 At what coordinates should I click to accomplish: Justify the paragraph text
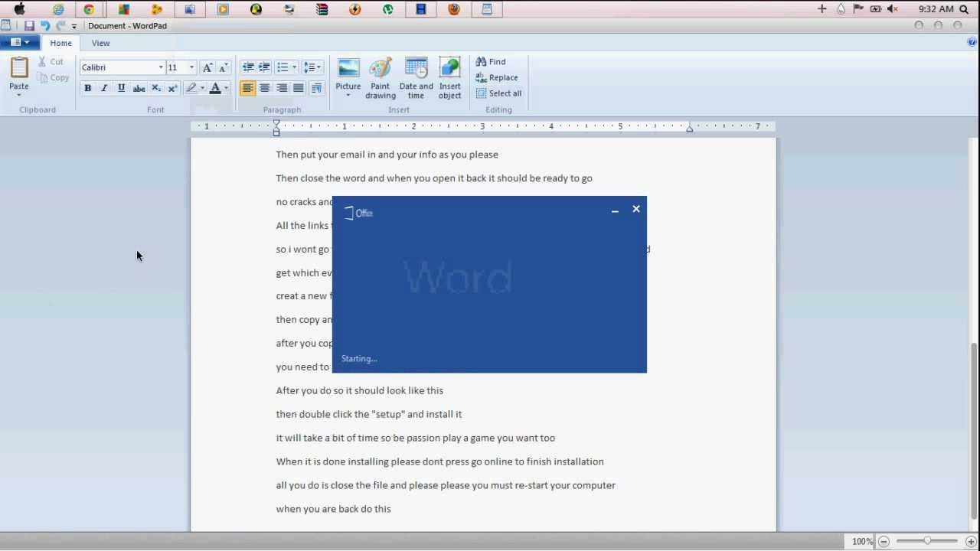(299, 89)
